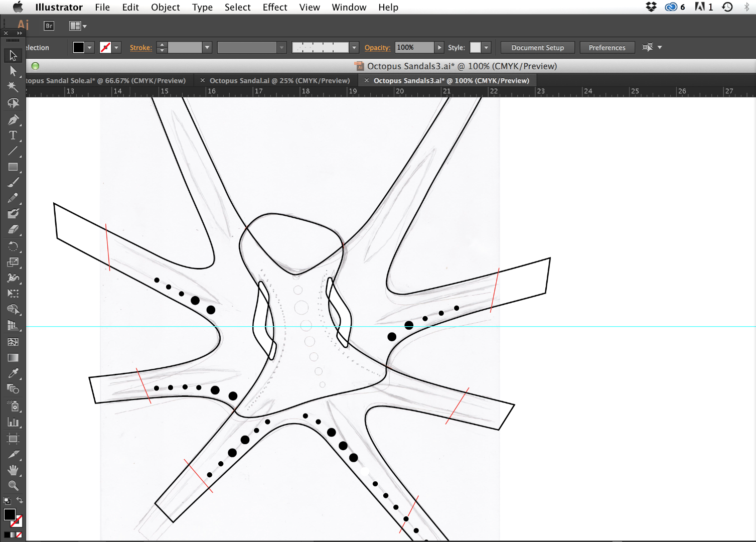Select the Eraser tool
The image size is (756, 542).
[x=13, y=230]
